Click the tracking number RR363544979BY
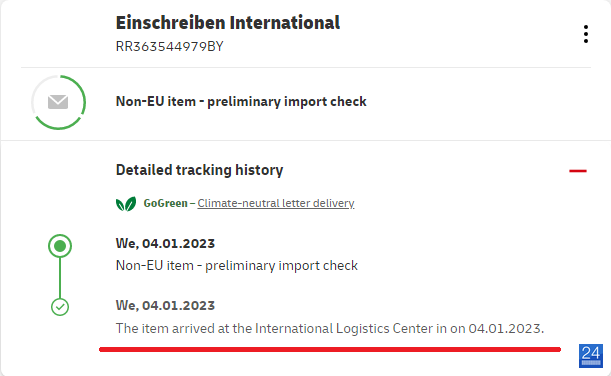This screenshot has height=376, width=611. [x=170, y=46]
